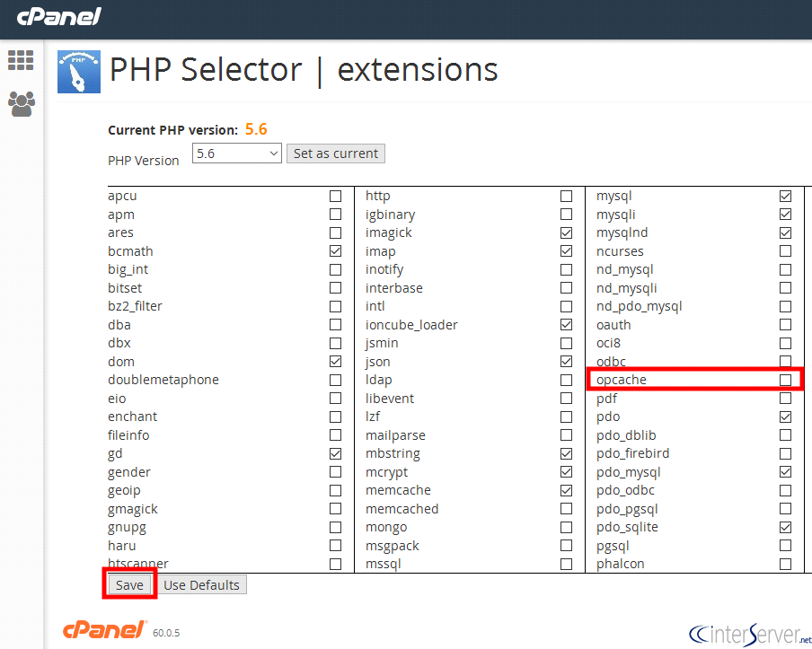Viewport: 812px width, 649px height.
Task: Uncheck the gd extension checkbox
Action: click(336, 453)
